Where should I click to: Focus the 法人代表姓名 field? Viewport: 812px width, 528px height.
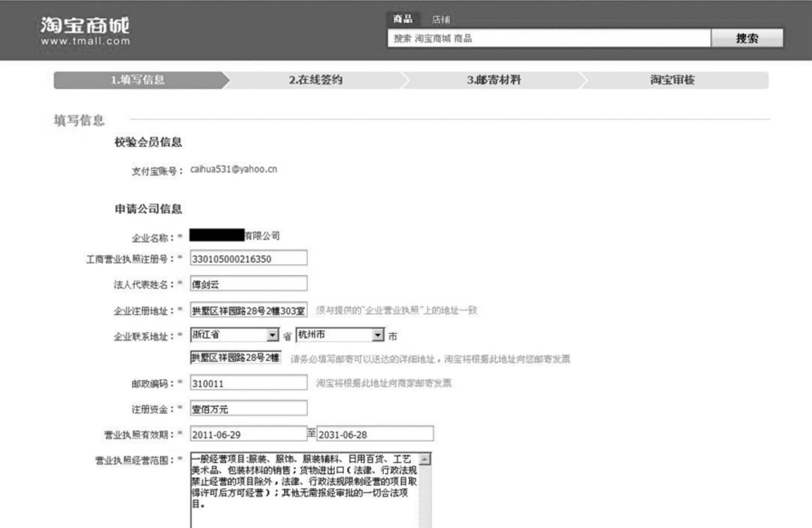click(249, 284)
